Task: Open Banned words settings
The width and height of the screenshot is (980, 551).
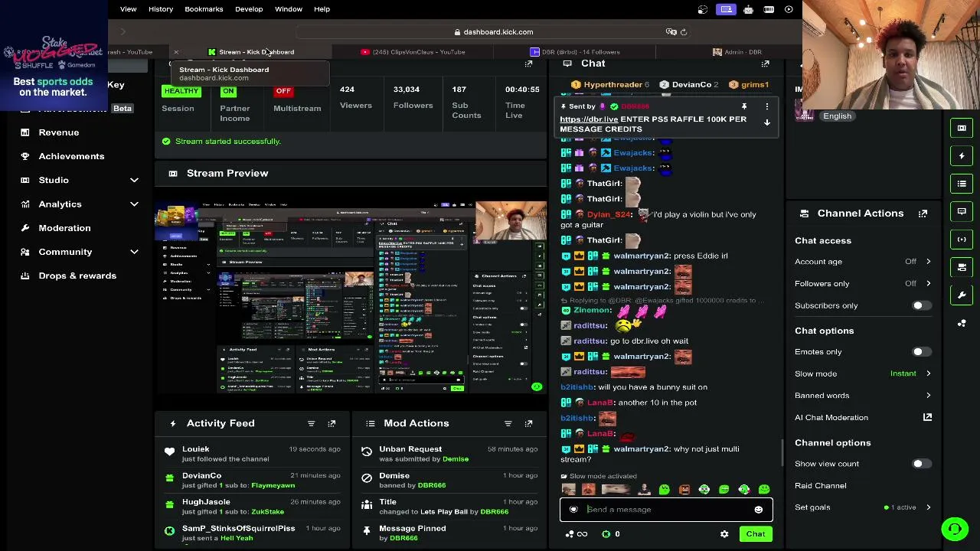Action: pos(863,396)
